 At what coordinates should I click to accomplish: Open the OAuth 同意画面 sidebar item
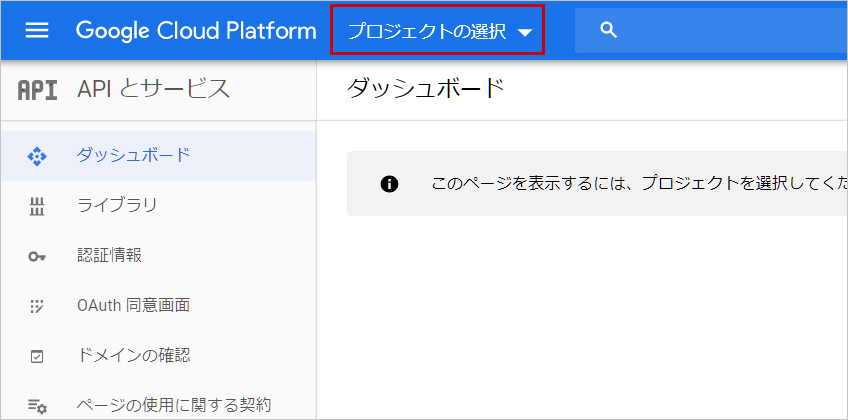point(158,306)
